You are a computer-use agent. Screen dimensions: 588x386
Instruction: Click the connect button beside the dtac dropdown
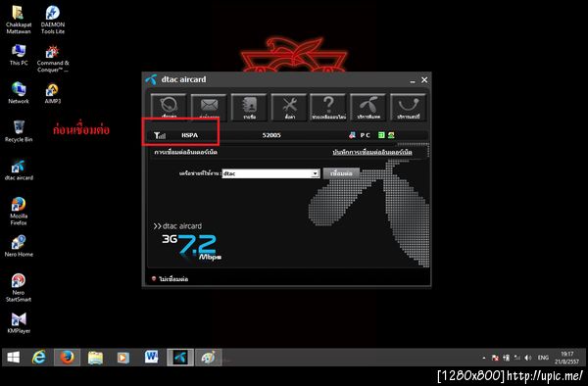(x=341, y=173)
